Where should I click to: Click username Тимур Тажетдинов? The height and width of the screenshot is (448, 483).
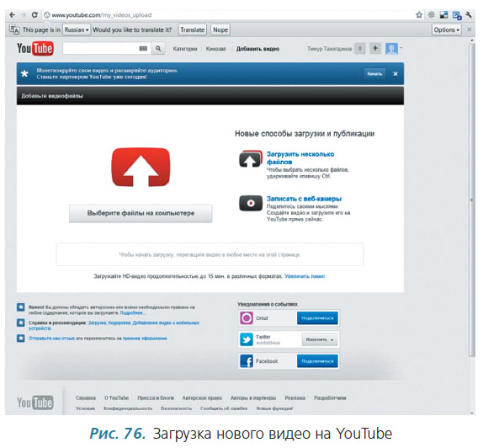coord(329,49)
